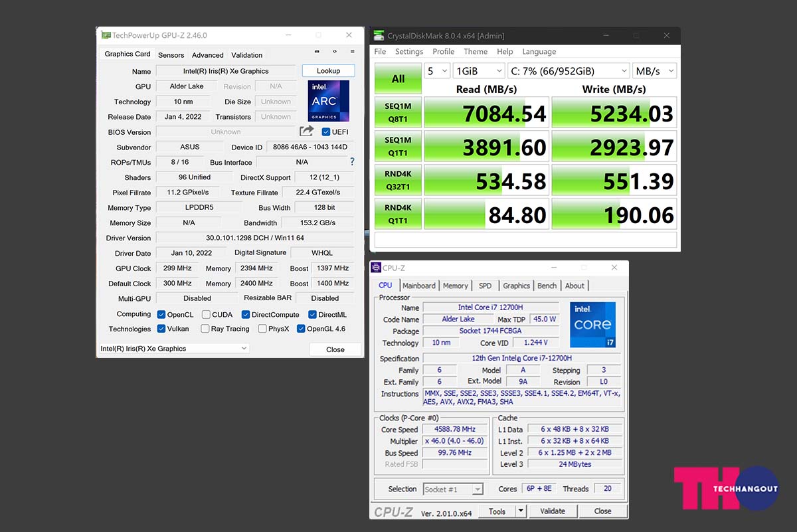The width and height of the screenshot is (797, 532).
Task: Click the BIOS share/export arrow icon
Action: pos(306,131)
